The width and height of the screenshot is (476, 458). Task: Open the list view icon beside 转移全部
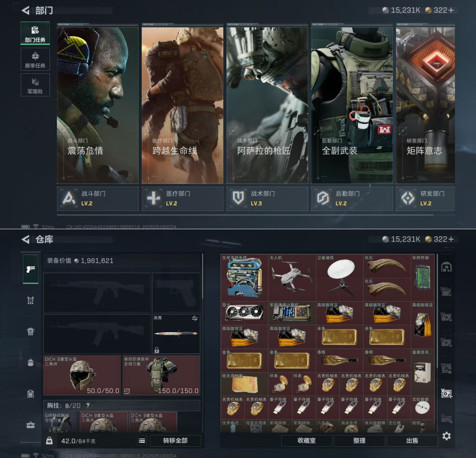(x=142, y=441)
